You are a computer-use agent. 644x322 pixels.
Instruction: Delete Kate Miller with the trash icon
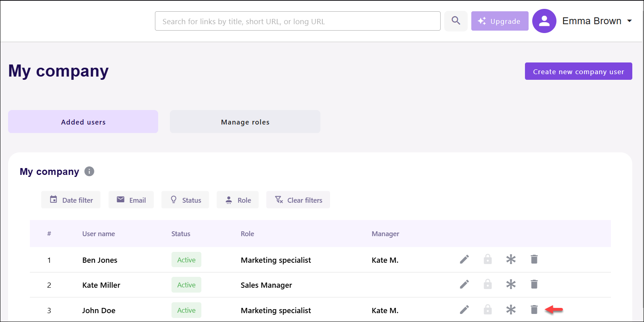pyautogui.click(x=534, y=284)
